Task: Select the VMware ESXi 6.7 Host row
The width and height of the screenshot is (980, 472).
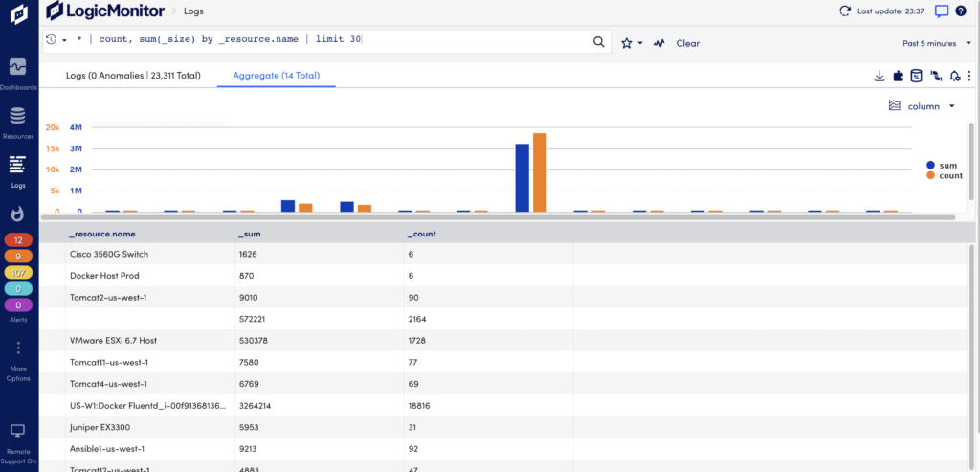Action: pos(503,341)
